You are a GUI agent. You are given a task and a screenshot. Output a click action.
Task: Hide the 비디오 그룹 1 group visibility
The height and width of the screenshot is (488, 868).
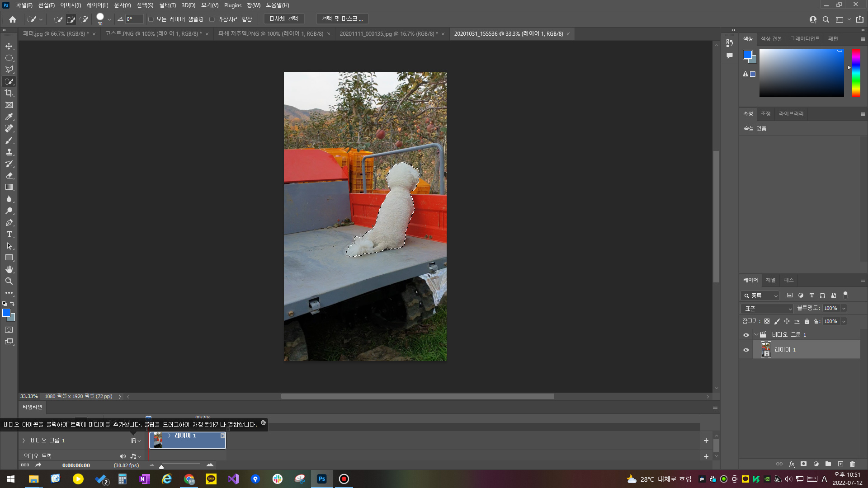[x=746, y=335]
